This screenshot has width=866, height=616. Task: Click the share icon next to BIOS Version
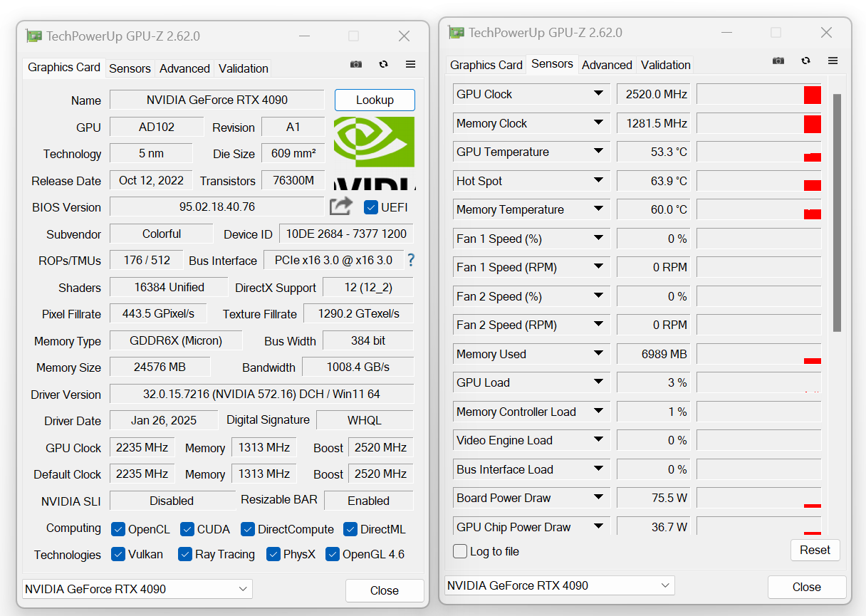click(340, 204)
